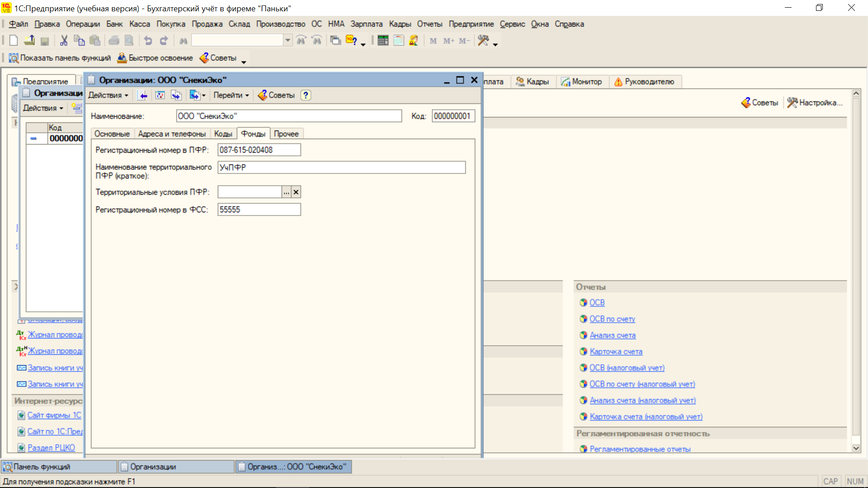This screenshot has width=868, height=488.
Task: Click the user with lock icon
Action: pos(414,41)
